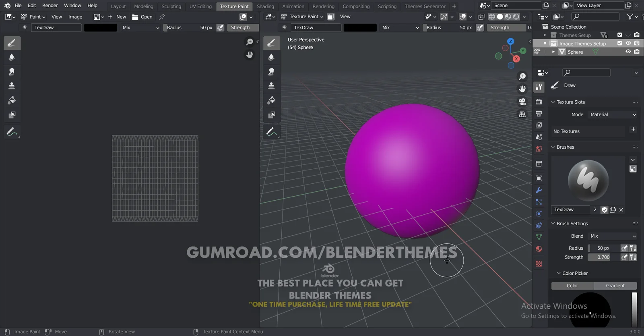
Task: Open the Texture Paint mode dropdown
Action: click(302, 17)
